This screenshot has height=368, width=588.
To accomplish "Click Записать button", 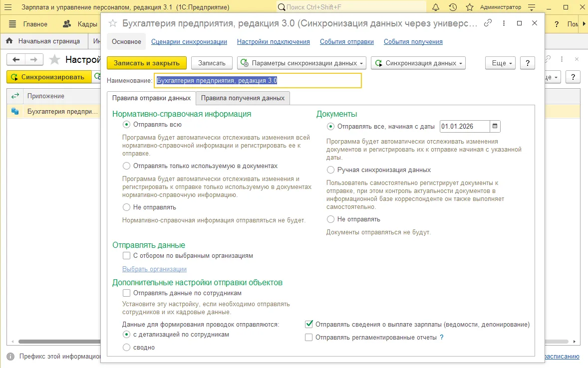I will (x=212, y=63).
